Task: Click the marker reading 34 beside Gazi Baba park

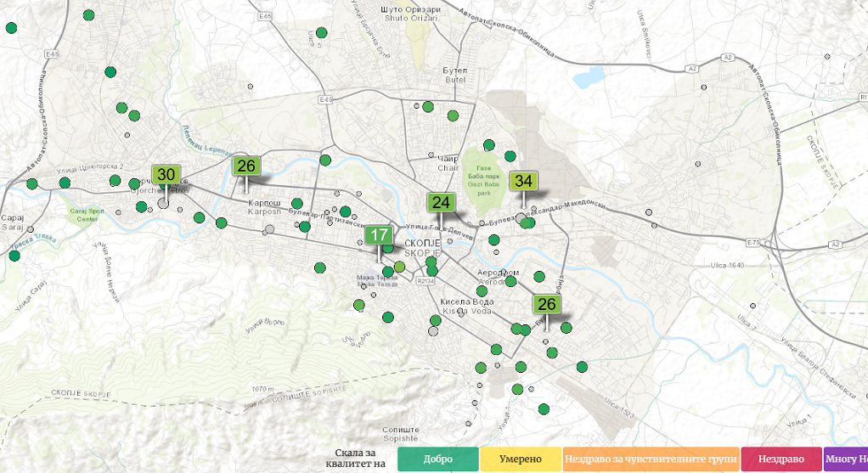Action: click(x=523, y=181)
